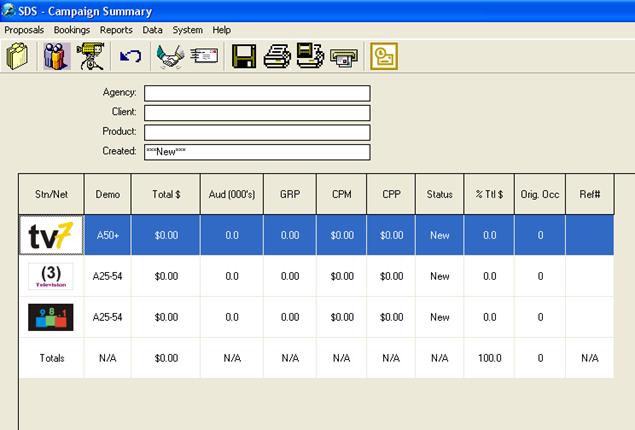The height and width of the screenshot is (430, 635).
Task: Open the System menu
Action: tap(187, 30)
